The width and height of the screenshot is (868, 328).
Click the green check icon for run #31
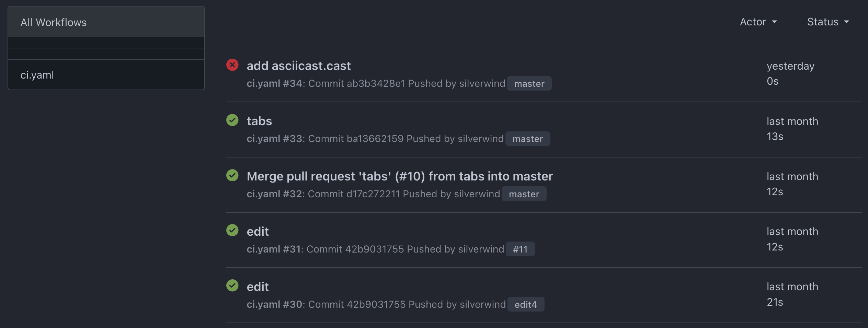[x=232, y=230]
